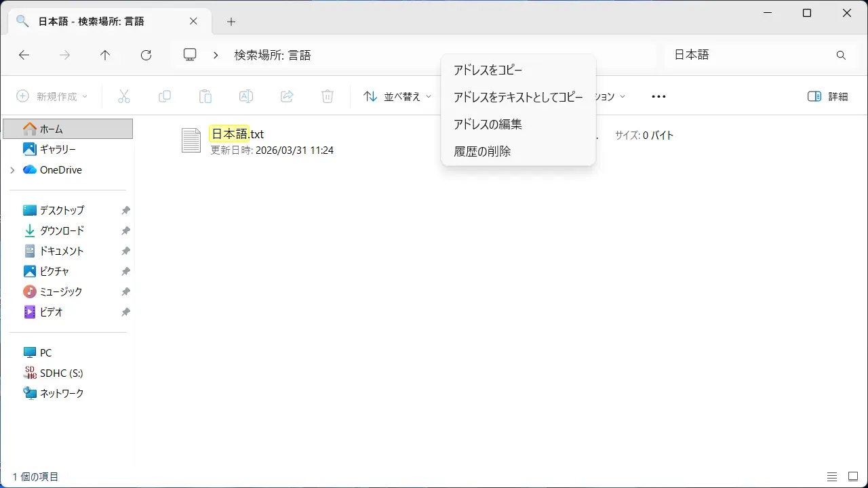
Task: Open new tab with plus icon
Action: 231,22
